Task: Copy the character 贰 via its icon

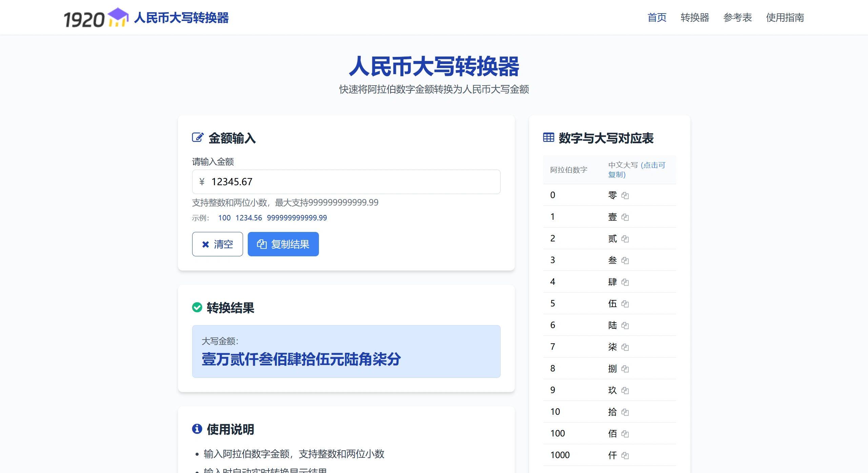Action: [x=625, y=239]
